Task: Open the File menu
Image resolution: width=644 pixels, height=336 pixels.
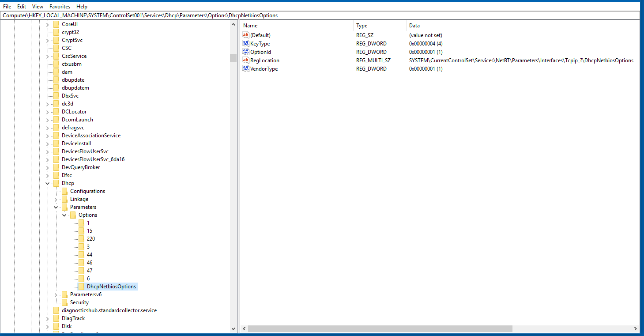Action: tap(7, 7)
